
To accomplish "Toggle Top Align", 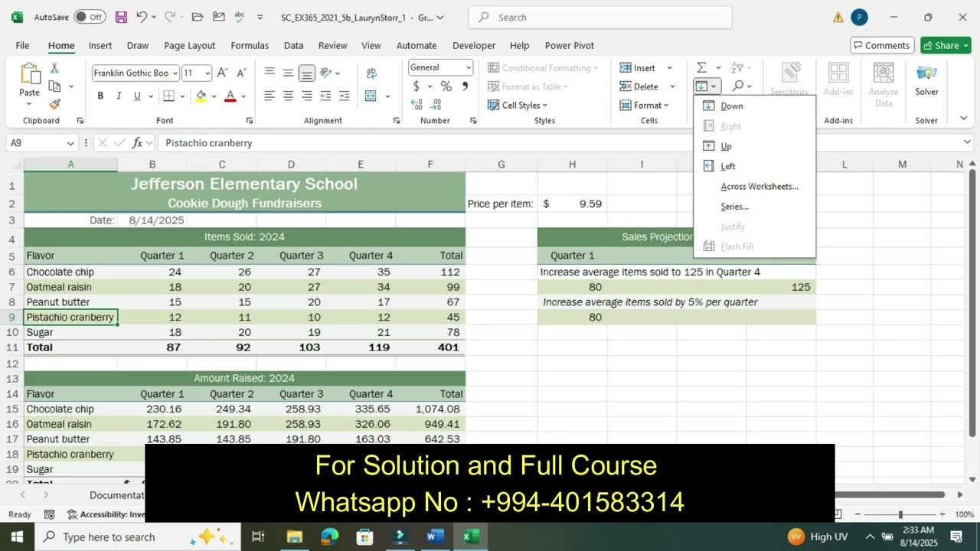I will coord(269,73).
